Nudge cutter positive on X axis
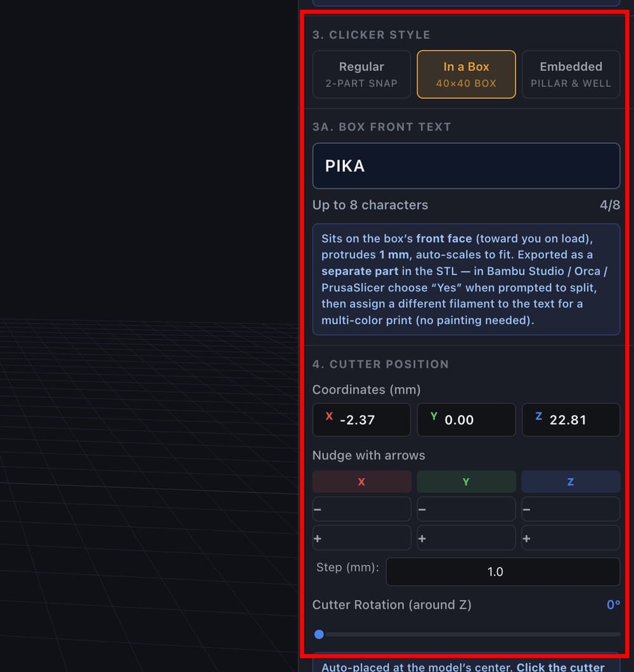The width and height of the screenshot is (634, 672). (x=361, y=538)
